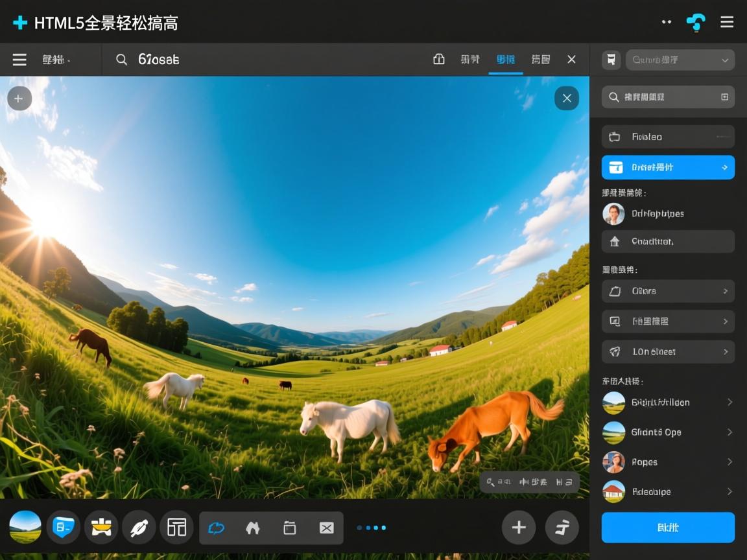Select the feather pen tool in the bottom toolbar

(139, 527)
